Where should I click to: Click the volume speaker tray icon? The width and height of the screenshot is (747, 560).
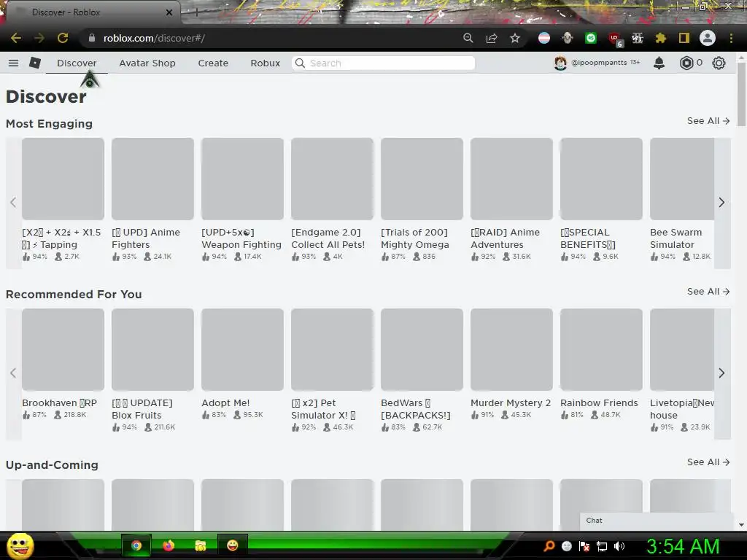tap(619, 546)
